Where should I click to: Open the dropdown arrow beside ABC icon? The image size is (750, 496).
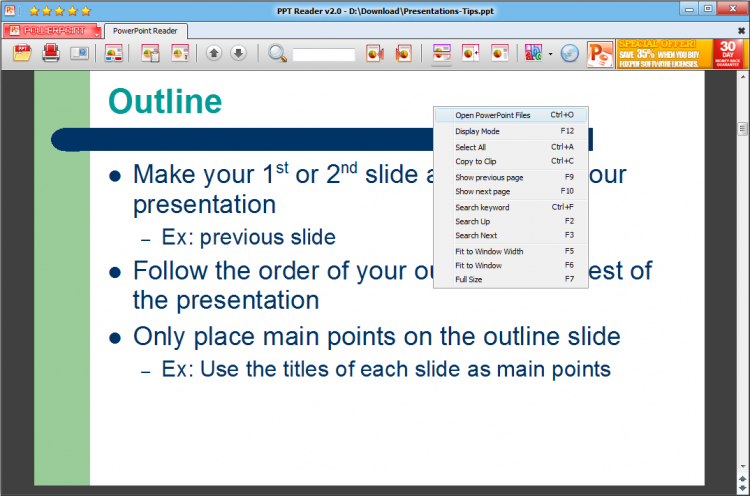click(x=550, y=54)
